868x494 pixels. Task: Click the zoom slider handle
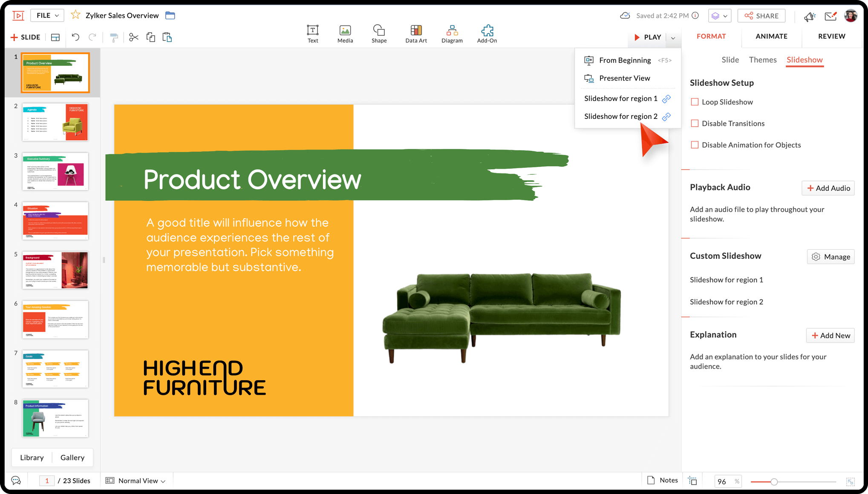(774, 482)
